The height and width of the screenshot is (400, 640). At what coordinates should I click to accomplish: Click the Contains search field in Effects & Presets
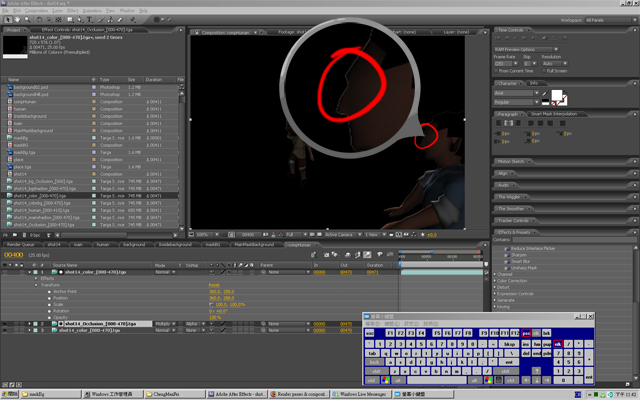(x=574, y=240)
